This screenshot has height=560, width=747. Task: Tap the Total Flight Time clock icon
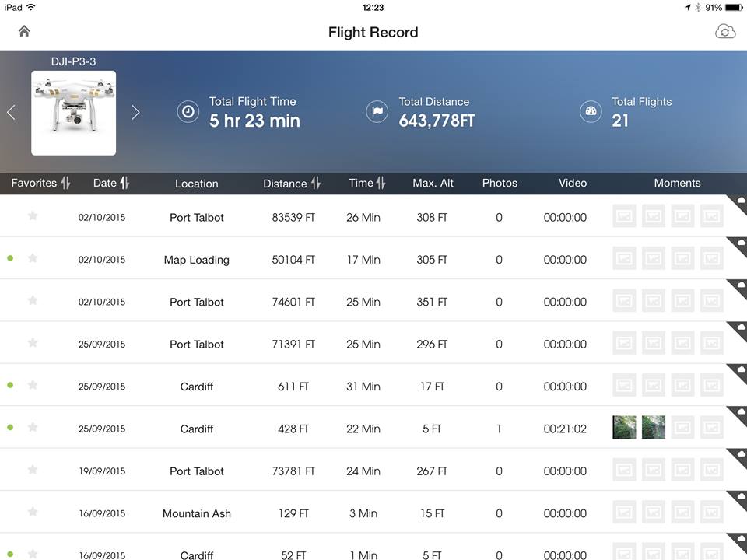click(188, 112)
